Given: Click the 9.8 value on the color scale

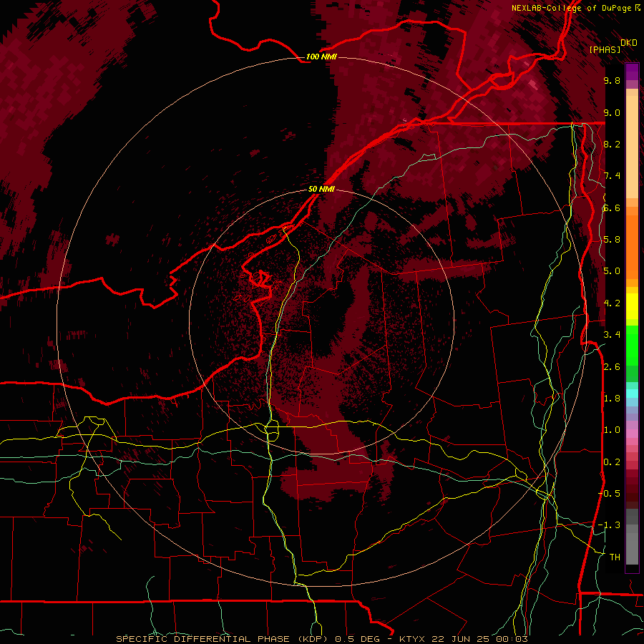Looking at the screenshot, I should click(x=612, y=80).
